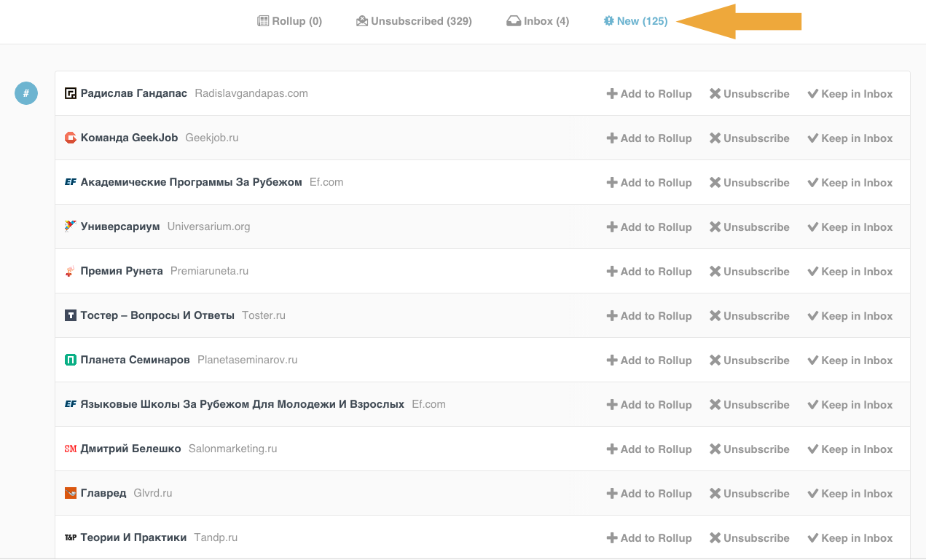Image resolution: width=926 pixels, height=560 pixels.
Task: Unsubscribe from Команда GeekJob
Action: click(x=750, y=138)
